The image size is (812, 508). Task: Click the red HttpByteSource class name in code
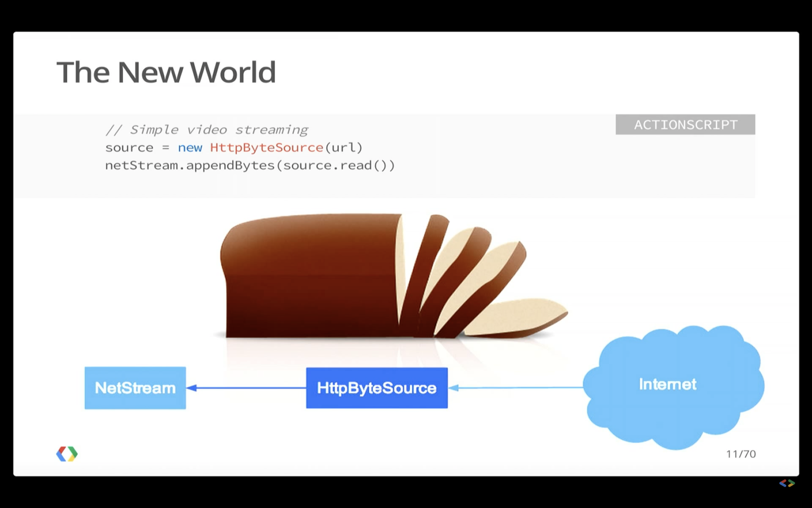[266, 148]
